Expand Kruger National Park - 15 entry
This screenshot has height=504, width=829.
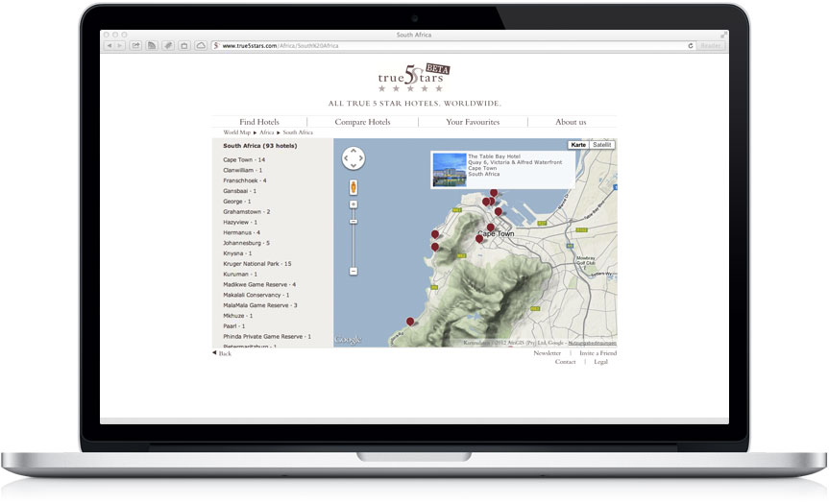pos(256,263)
